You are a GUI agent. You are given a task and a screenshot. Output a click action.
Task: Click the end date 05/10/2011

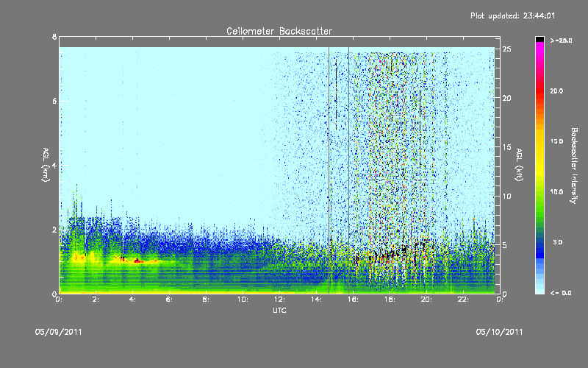point(499,333)
